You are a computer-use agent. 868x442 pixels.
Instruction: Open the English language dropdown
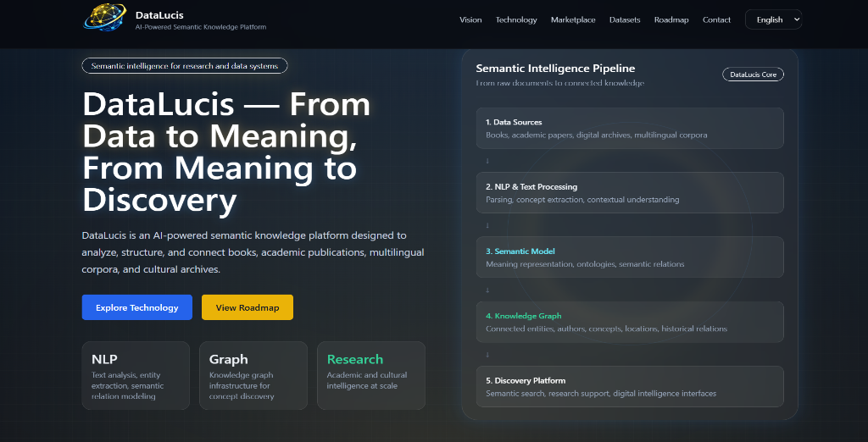[x=773, y=19]
